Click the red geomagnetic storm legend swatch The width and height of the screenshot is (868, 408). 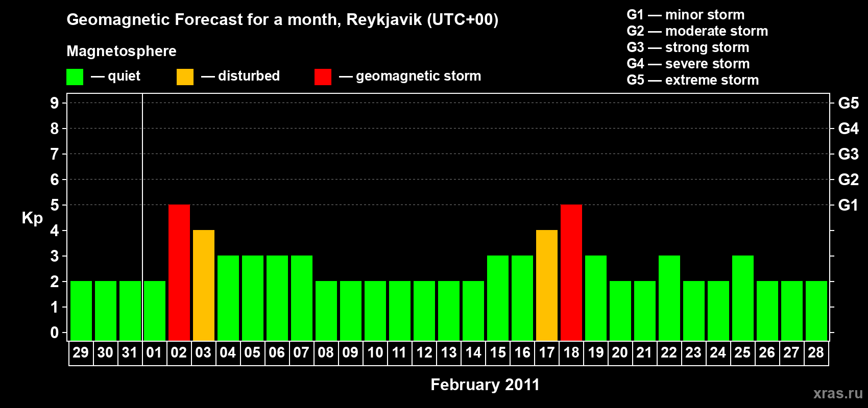(x=323, y=77)
